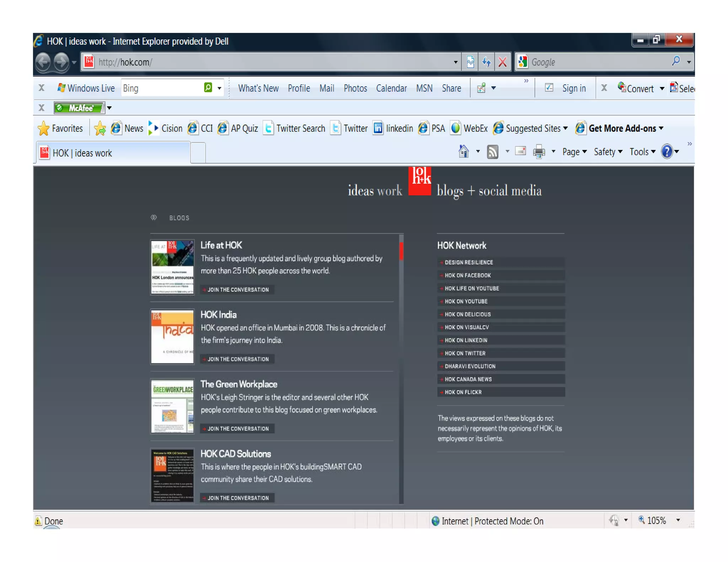Click the empty New Tab button
The height and width of the screenshot is (562, 728).
click(x=198, y=153)
